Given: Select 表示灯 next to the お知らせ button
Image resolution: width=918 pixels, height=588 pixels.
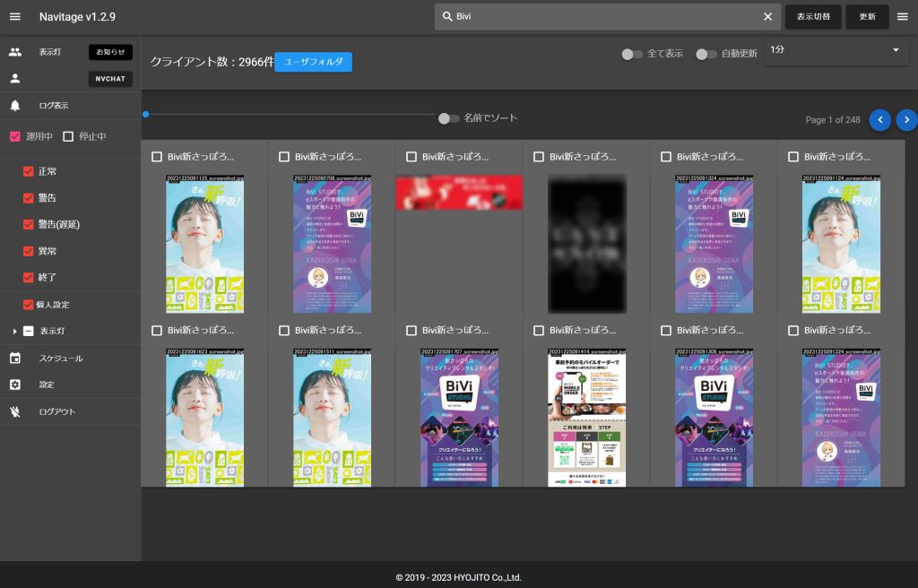Looking at the screenshot, I should point(50,52).
